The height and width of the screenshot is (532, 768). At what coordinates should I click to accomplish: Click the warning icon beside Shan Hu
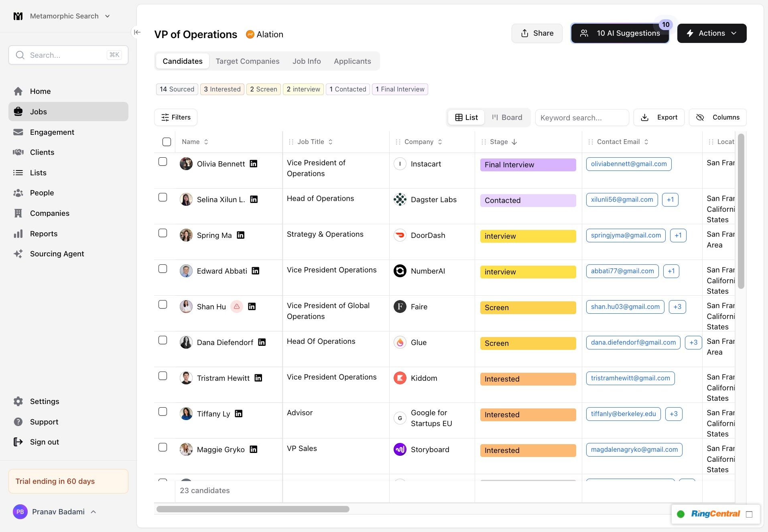(237, 307)
